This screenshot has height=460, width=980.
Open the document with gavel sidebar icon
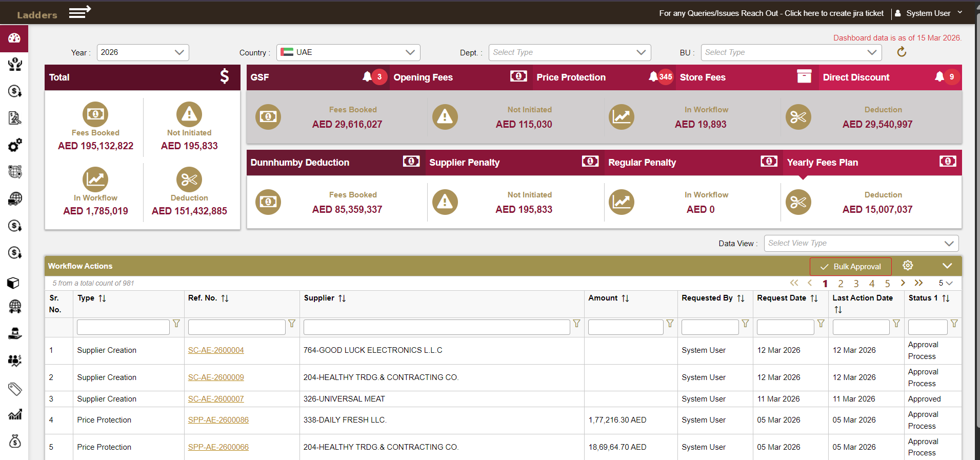point(15,118)
